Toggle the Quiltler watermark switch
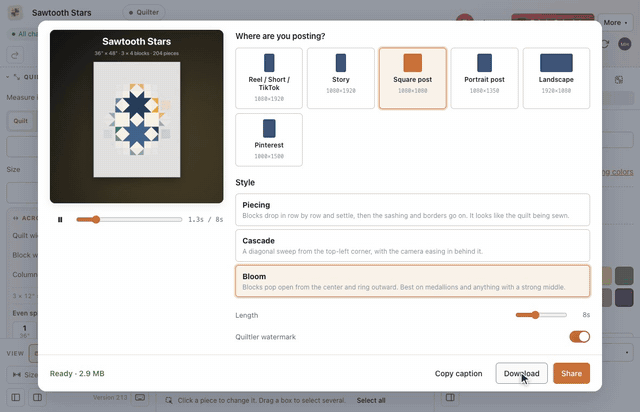The width and height of the screenshot is (640, 412). [580, 337]
